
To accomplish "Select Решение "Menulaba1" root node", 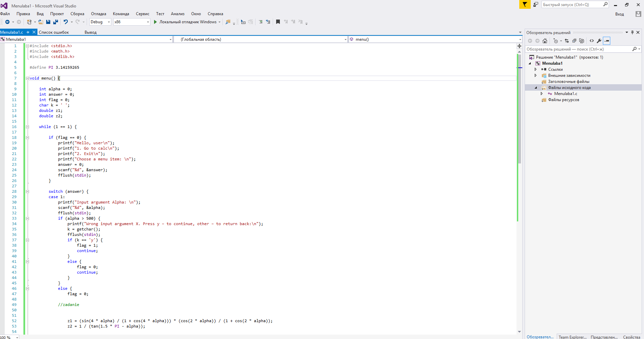I will pyautogui.click(x=569, y=57).
